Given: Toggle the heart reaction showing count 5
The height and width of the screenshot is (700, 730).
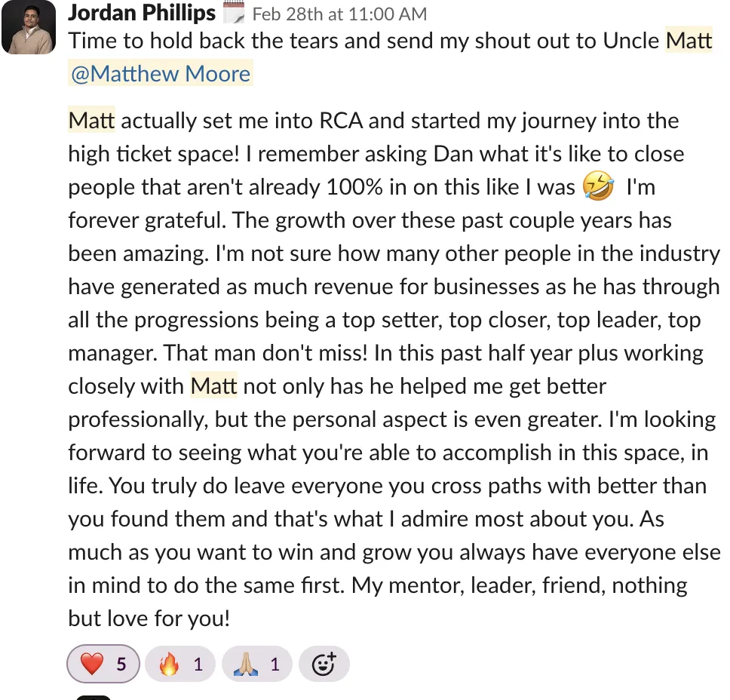Looking at the screenshot, I should click(x=103, y=664).
